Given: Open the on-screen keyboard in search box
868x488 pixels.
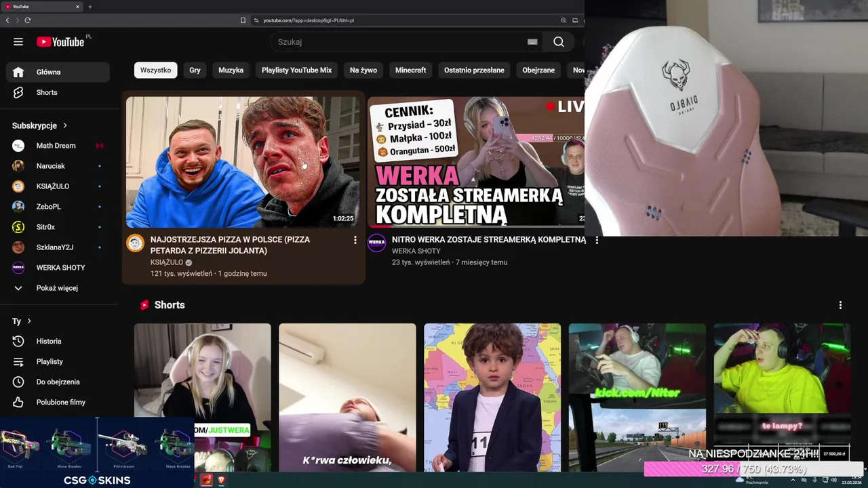Looking at the screenshot, I should pos(532,42).
